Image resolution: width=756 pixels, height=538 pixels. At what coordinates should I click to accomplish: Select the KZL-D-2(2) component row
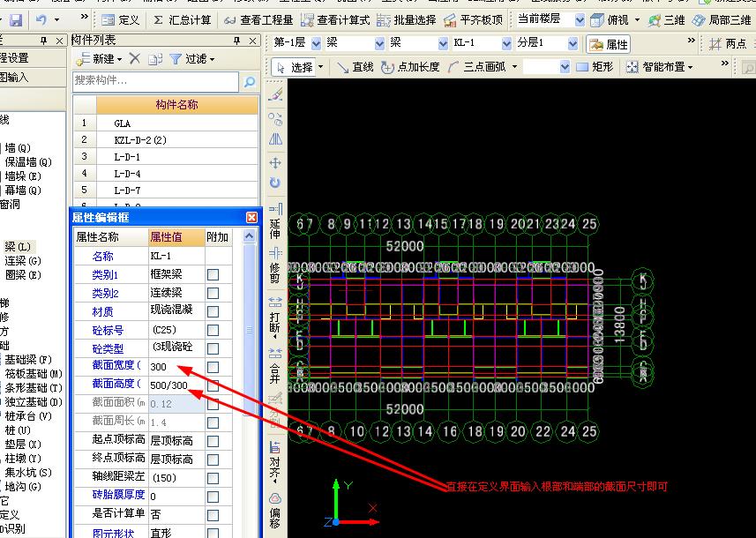coord(166,140)
